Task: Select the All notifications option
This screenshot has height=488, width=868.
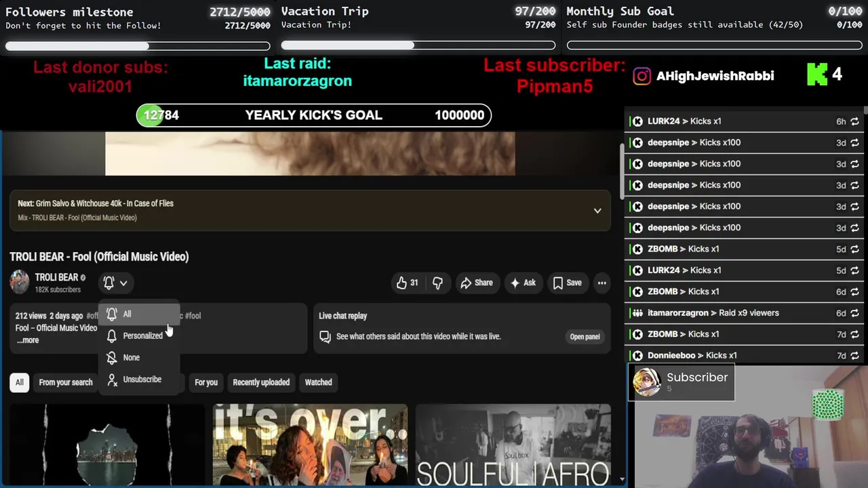Action: click(139, 314)
